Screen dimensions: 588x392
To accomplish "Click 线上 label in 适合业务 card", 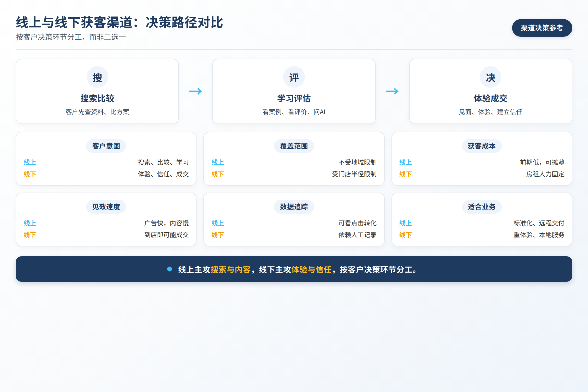I will coord(405,223).
